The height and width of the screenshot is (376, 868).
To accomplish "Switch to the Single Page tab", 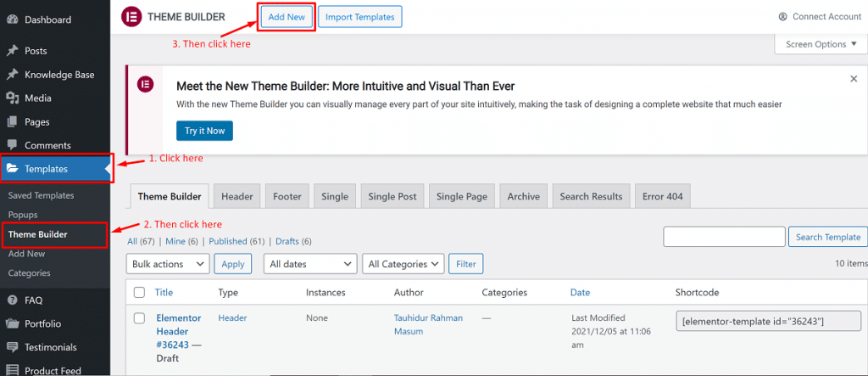I will click(462, 196).
